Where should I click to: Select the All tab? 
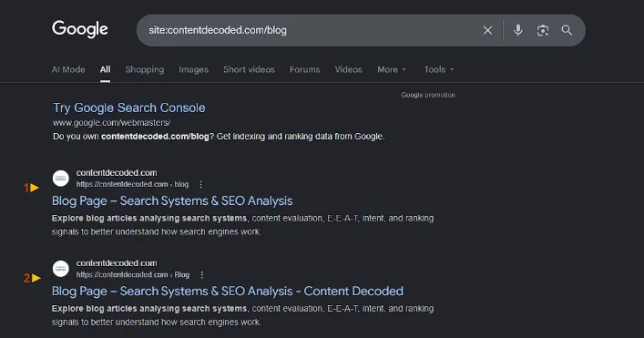pyautogui.click(x=105, y=69)
